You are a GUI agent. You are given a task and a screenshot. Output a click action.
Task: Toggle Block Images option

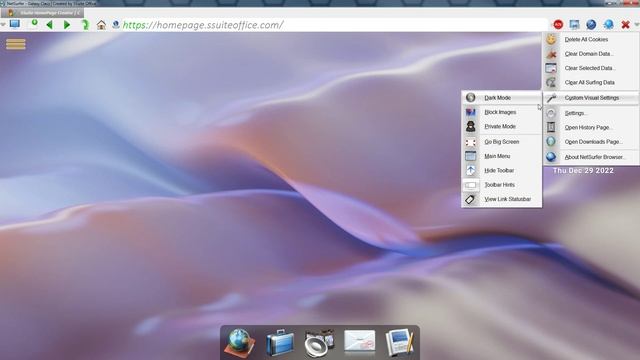[502, 112]
